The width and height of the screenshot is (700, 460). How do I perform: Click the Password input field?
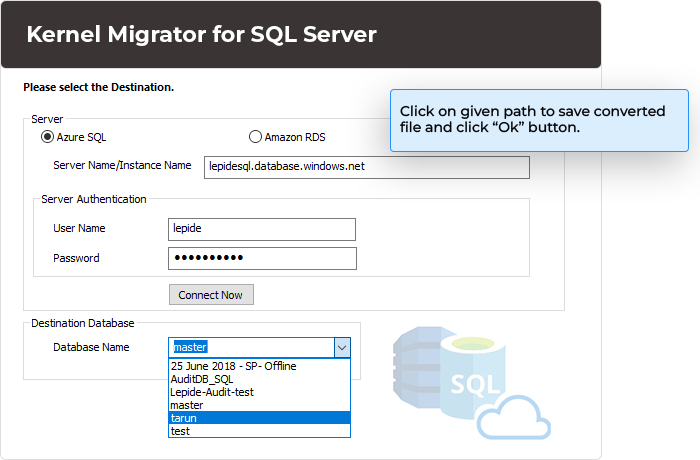pos(262,258)
